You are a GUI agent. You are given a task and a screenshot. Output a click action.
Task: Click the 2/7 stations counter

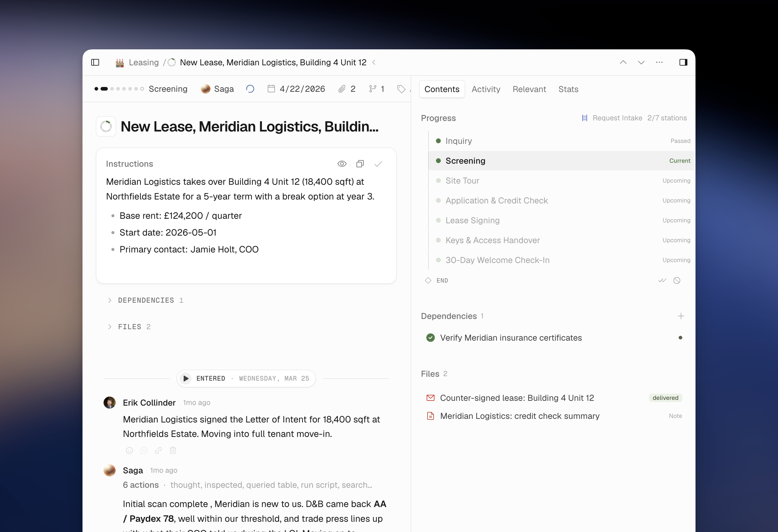pos(667,118)
